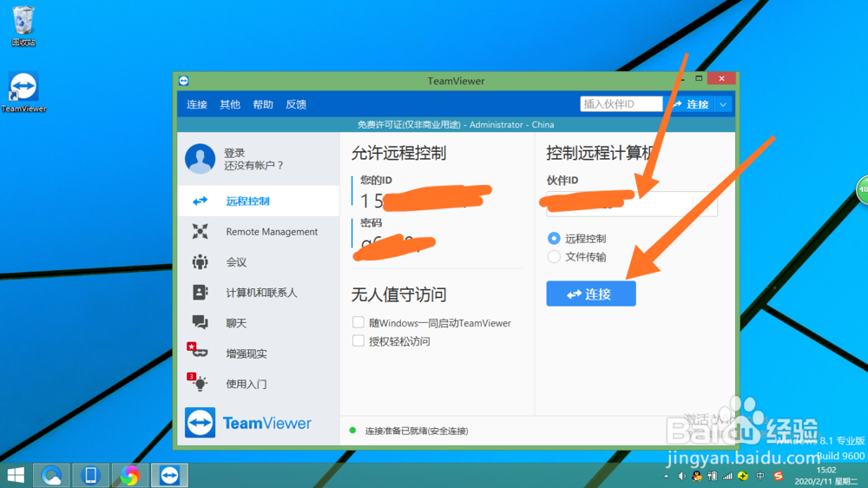Click the network signal tray icon

[x=727, y=476]
